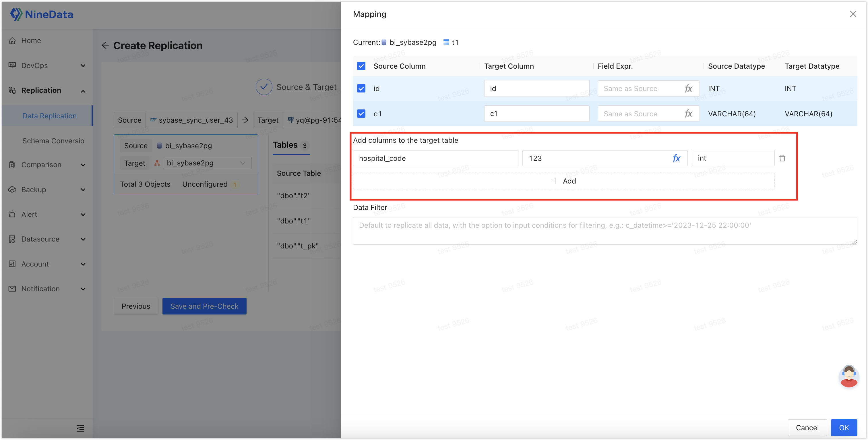This screenshot has width=868, height=440.
Task: Click the Datasource sidebar icon
Action: 12,239
